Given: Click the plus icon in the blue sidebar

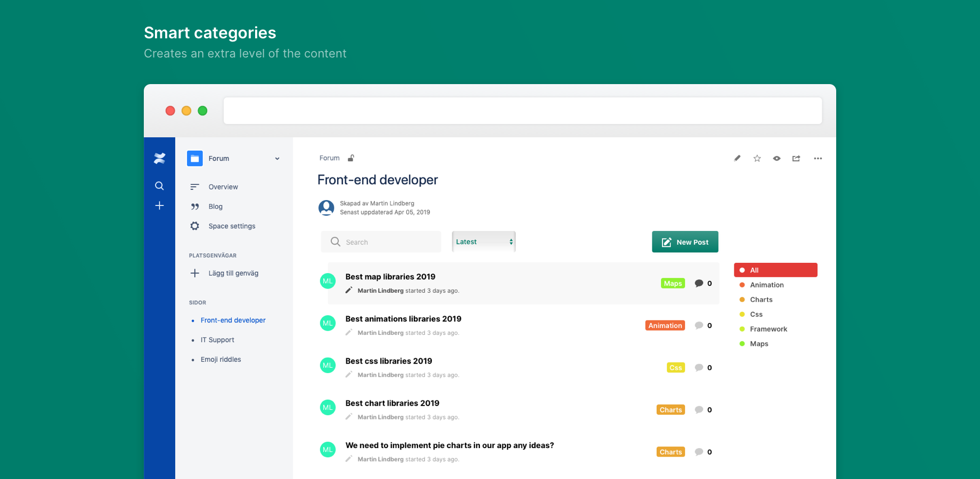Looking at the screenshot, I should [x=159, y=205].
